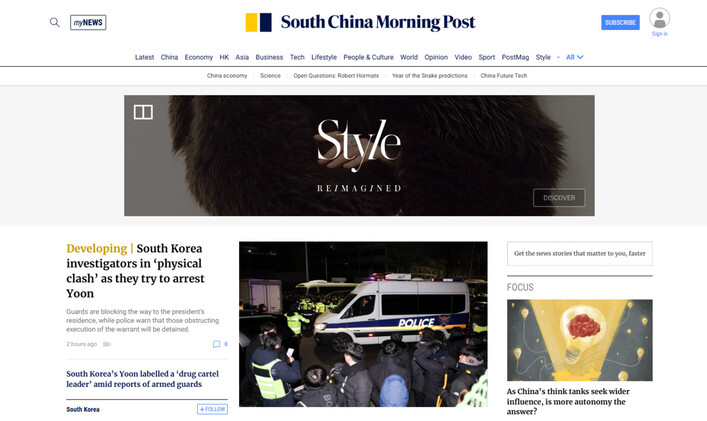707x421 pixels.
Task: Select the PostMag navigation item
Action: [x=515, y=57]
